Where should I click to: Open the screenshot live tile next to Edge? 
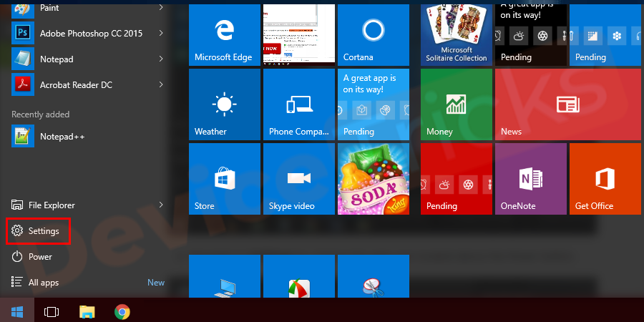point(299,34)
